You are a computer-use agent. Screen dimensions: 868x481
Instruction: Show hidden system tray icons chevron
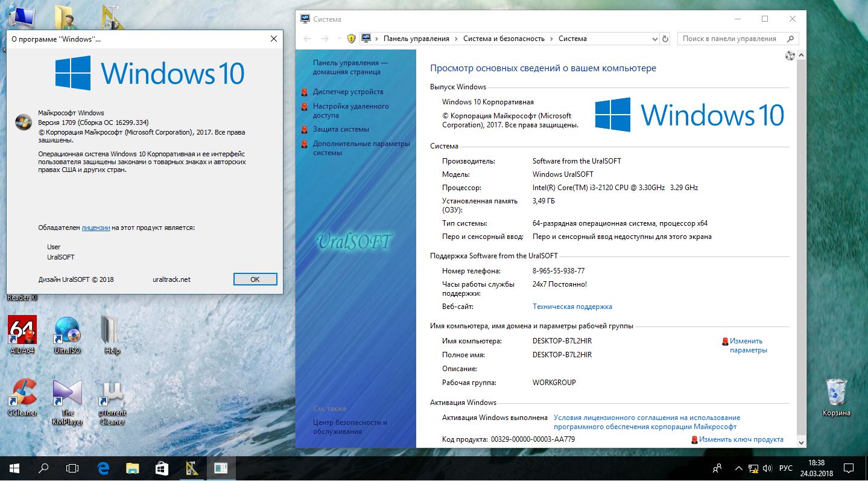click(739, 468)
